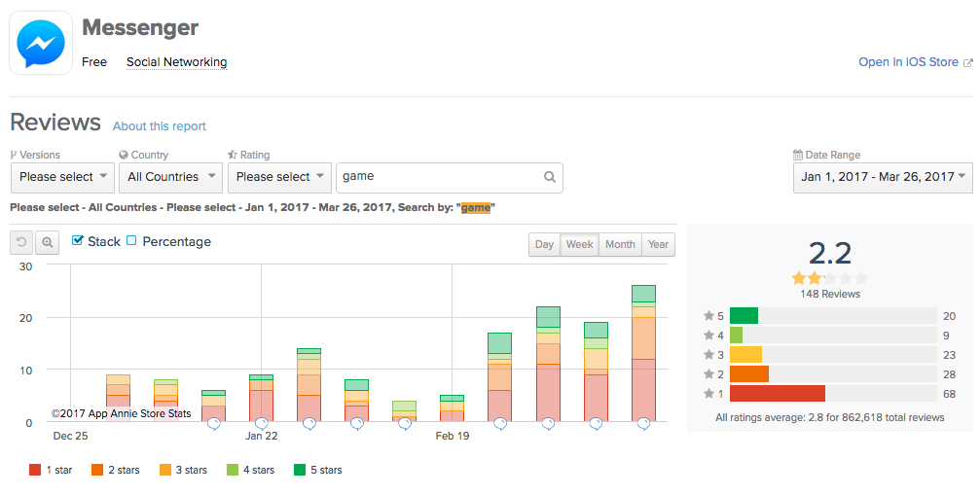
Task: Click the Messenger app title
Action: coord(140,27)
